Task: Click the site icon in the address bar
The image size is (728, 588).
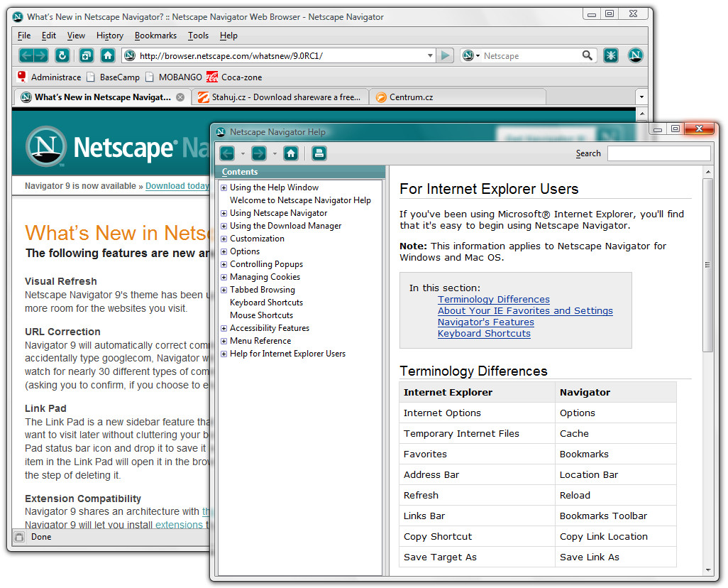Action: click(131, 56)
